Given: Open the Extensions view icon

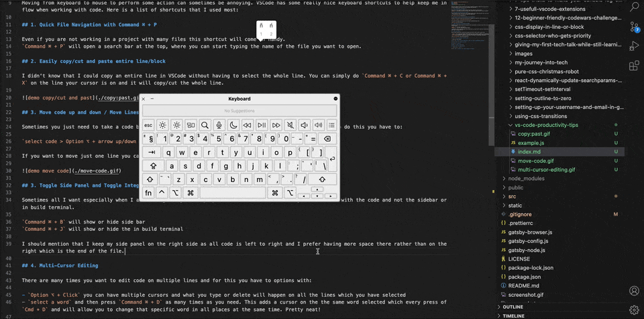Looking at the screenshot, I should 634,65.
